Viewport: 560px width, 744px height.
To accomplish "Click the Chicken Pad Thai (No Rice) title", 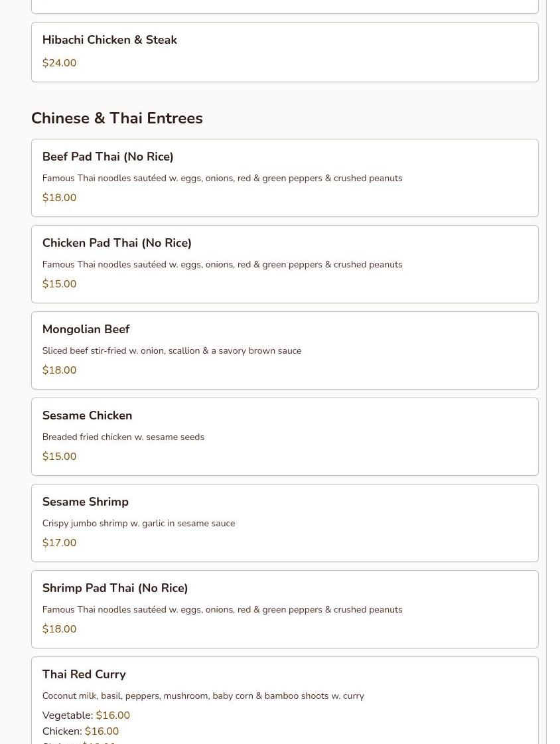I will (117, 243).
